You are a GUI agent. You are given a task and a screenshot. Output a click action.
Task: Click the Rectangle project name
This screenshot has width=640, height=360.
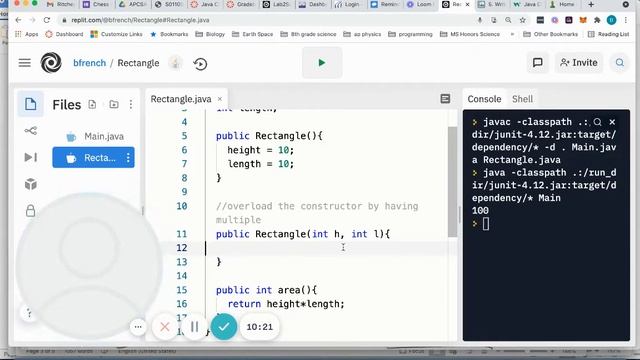click(x=138, y=63)
